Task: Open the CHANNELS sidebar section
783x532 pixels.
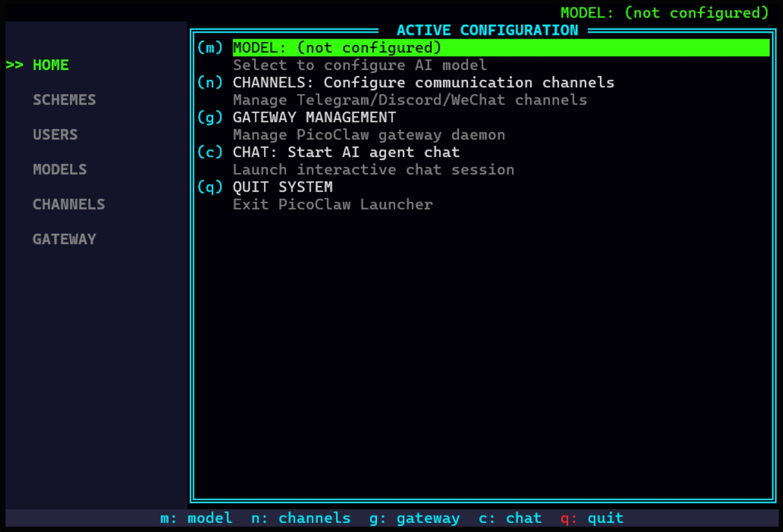Action: coord(68,204)
